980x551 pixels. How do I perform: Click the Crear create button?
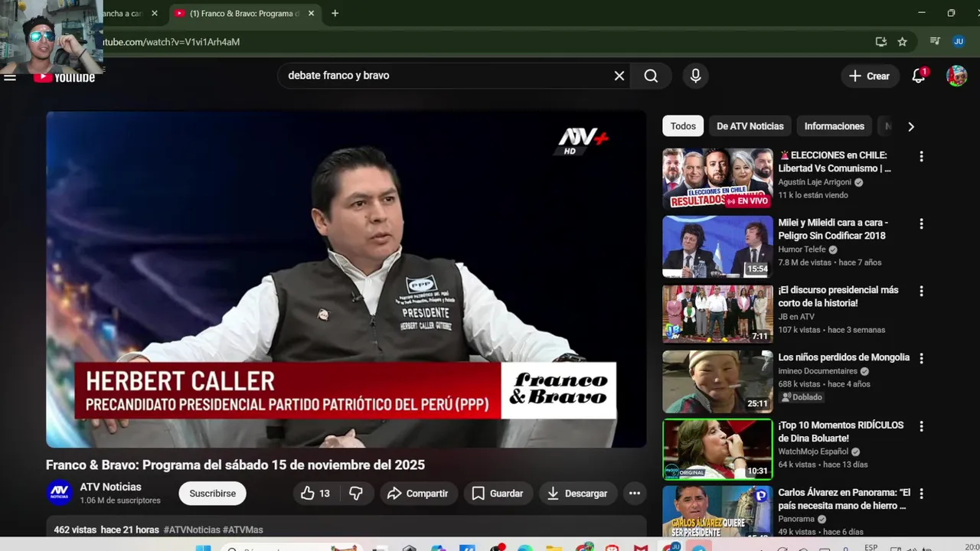point(870,76)
